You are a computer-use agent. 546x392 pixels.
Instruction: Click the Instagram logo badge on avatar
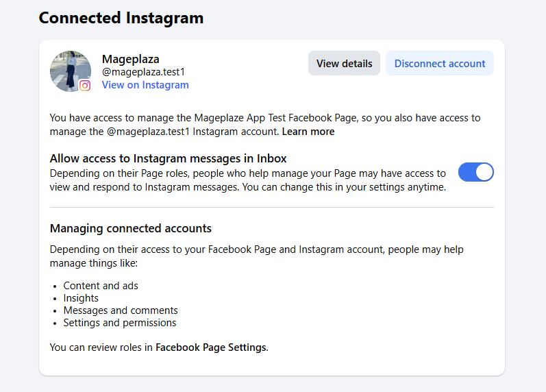(x=85, y=86)
